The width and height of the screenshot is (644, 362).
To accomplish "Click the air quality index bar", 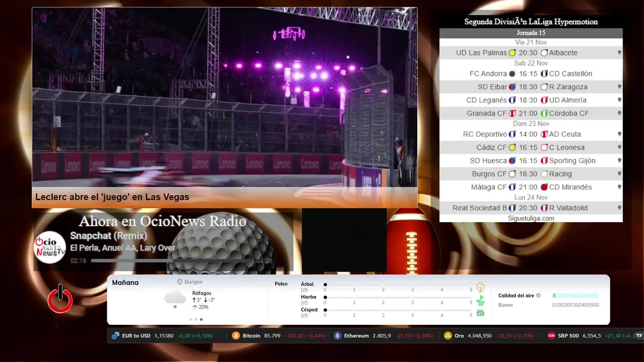I will coord(576,296).
